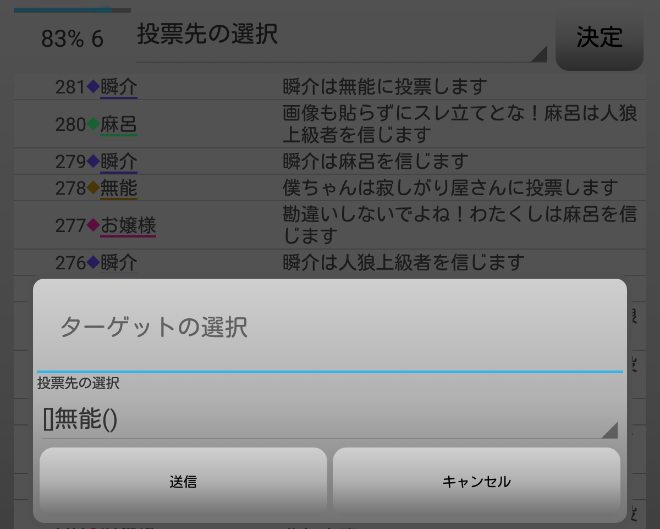Select the name お嬢様 in post 277
Screen dimensions: 660x529
point(128,225)
